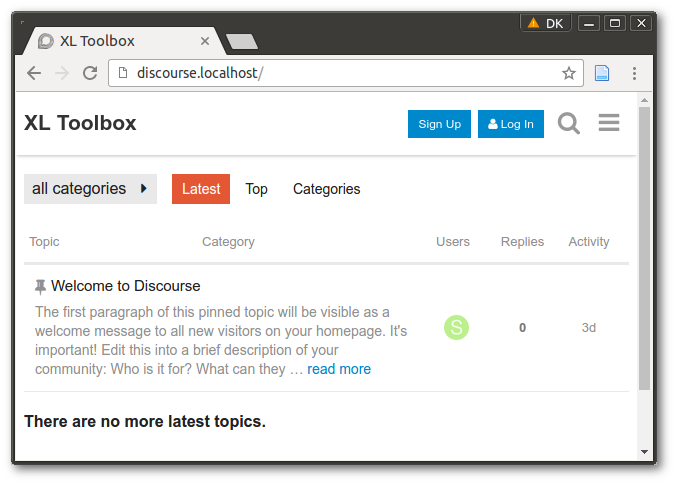Click the Log In button
The image size is (676, 484).
(x=511, y=124)
